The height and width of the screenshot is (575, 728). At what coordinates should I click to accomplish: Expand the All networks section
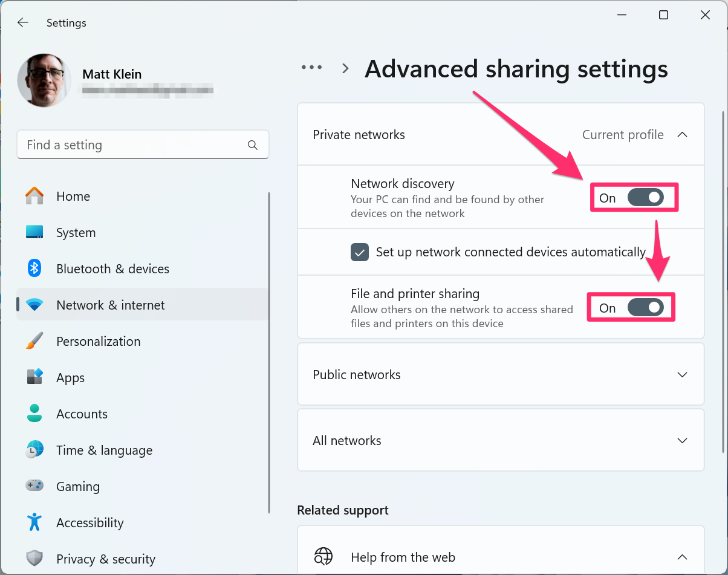[x=682, y=441]
